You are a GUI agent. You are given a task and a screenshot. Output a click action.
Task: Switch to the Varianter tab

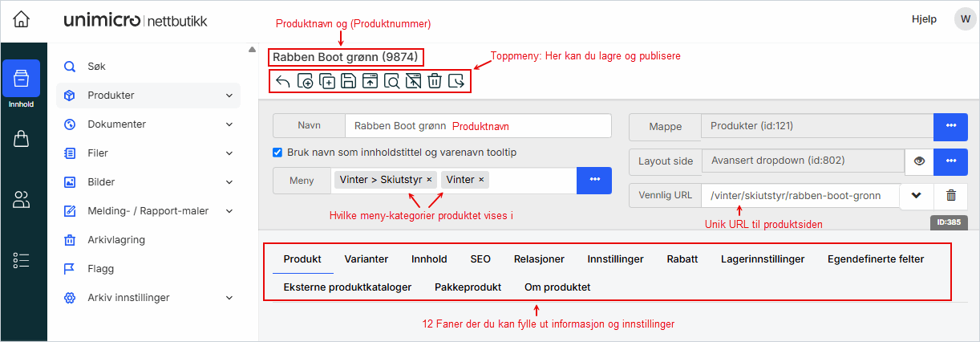[x=366, y=259]
